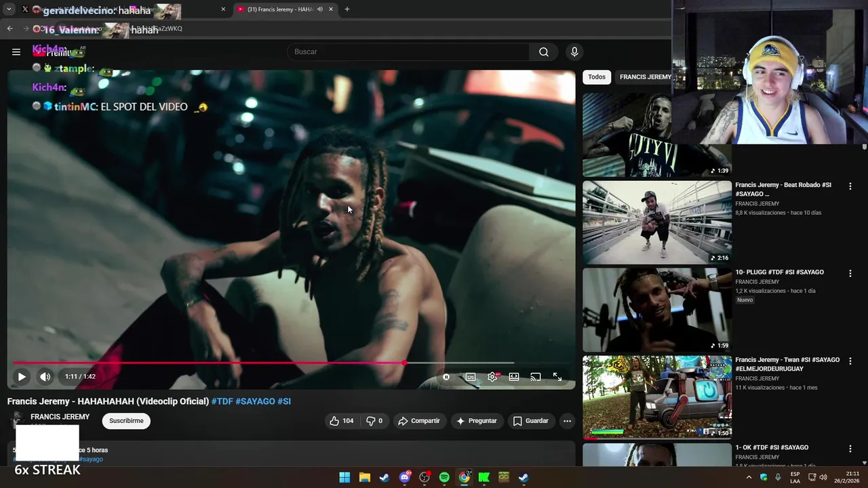Save video using Guardar button
The image size is (868, 488).
tap(530, 421)
